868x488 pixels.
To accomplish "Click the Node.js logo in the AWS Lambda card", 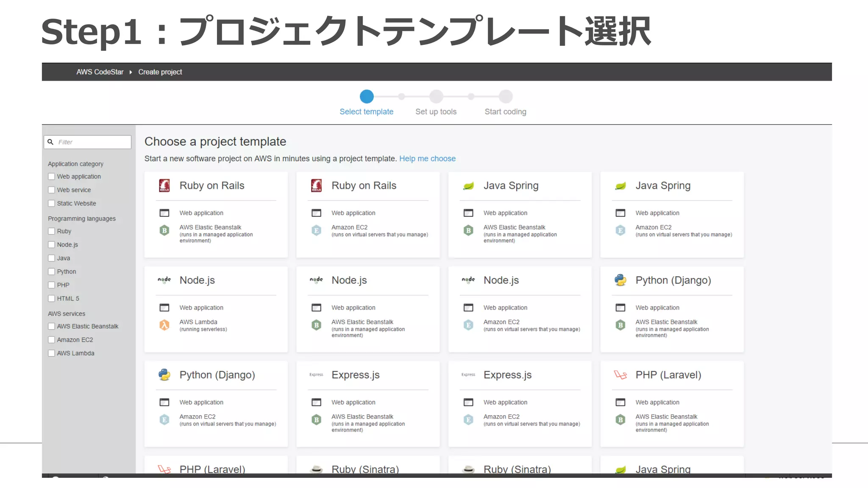I will [164, 280].
